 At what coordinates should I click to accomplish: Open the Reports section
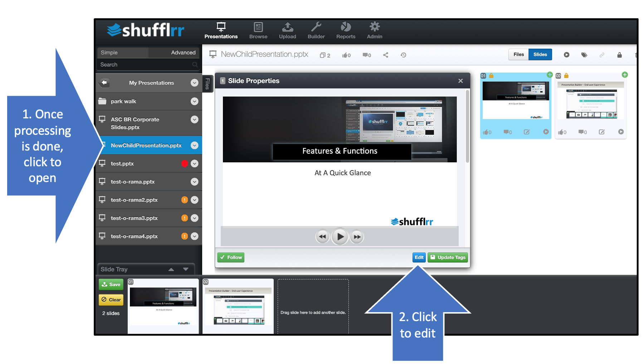pos(346,31)
